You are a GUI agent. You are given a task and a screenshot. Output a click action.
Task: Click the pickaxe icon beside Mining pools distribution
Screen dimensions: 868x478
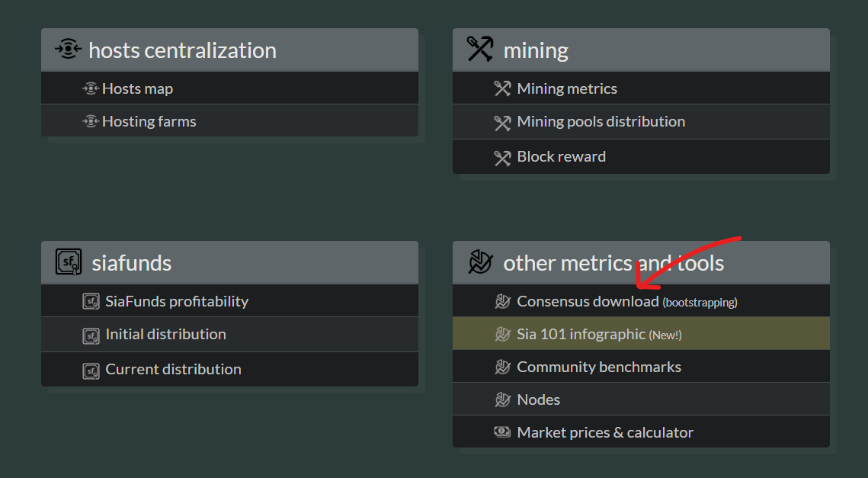(x=502, y=123)
